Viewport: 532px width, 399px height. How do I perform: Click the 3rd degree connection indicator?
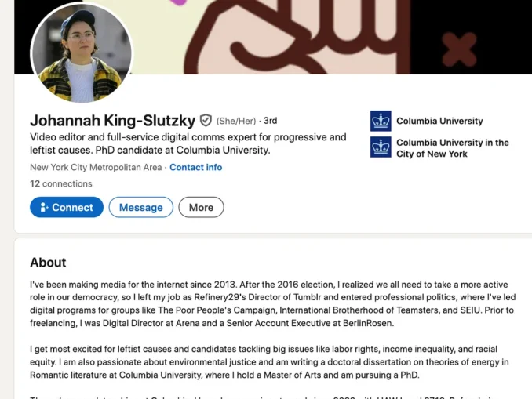pos(270,121)
